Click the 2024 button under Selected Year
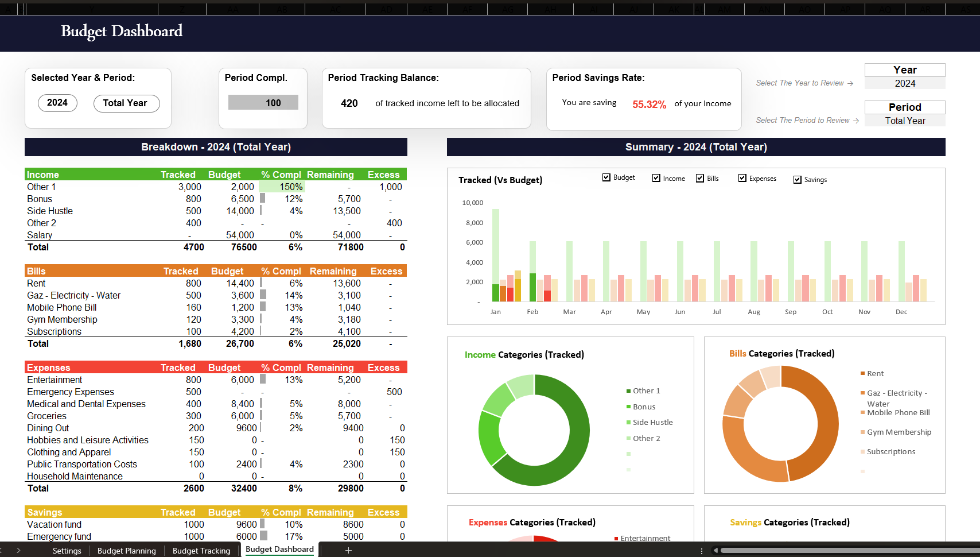980x557 pixels. (x=57, y=103)
